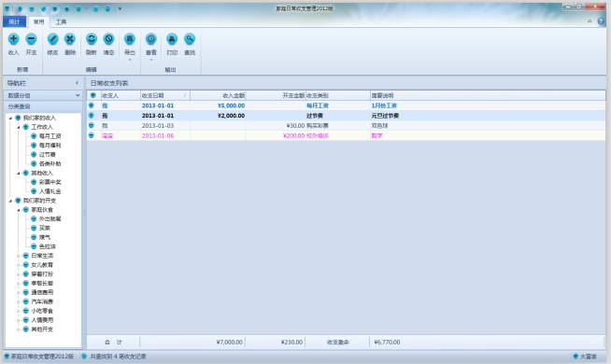Click the ¥6,770.00 balance in the totals row
The height and width of the screenshot is (364, 611).
click(x=387, y=343)
